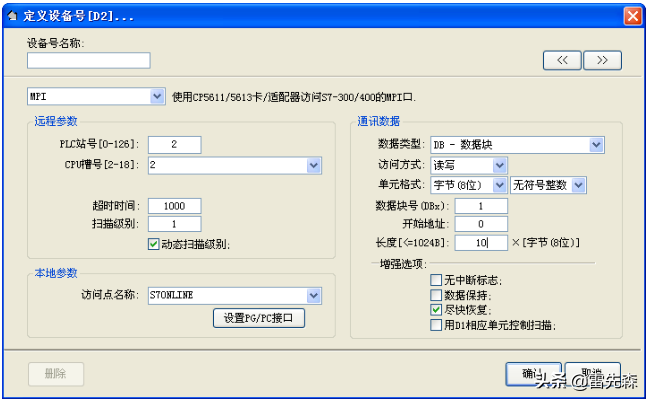649x401 pixels.
Task: Toggle the 动态扫描级别 checkbox
Action: (153, 243)
